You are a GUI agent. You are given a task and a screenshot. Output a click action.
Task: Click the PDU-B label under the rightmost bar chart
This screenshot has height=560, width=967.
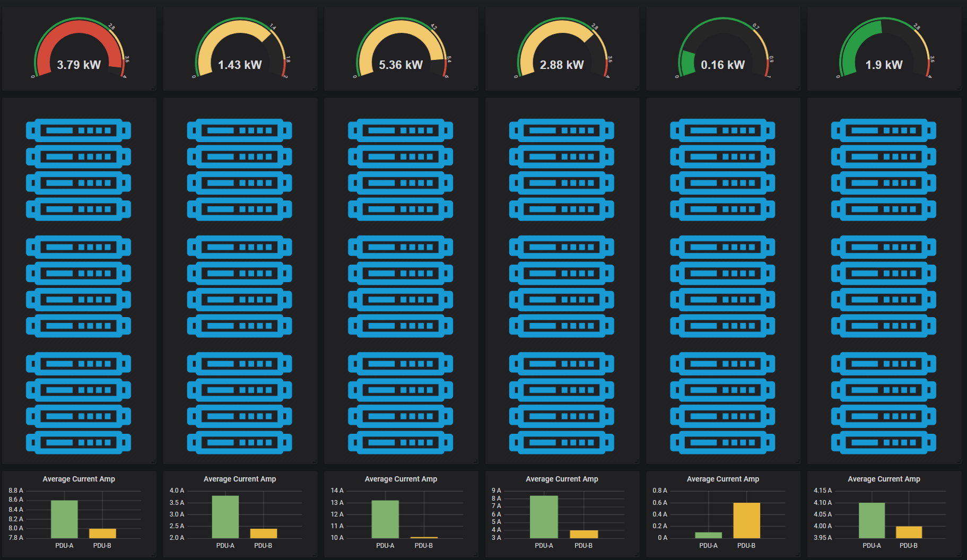tap(909, 544)
